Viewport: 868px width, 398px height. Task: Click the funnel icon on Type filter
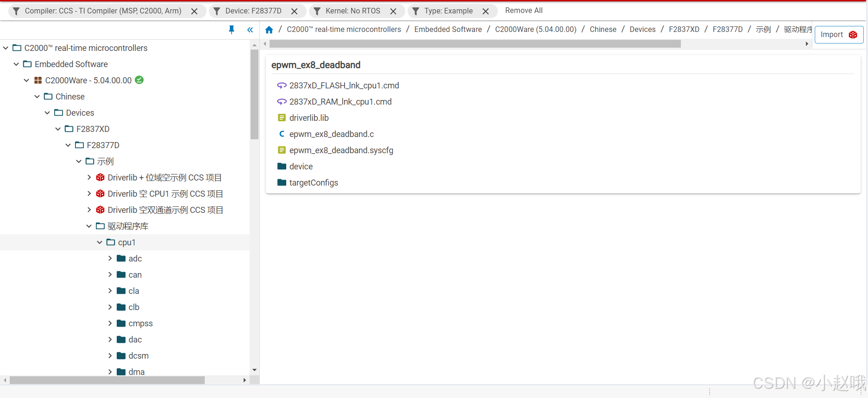click(416, 11)
